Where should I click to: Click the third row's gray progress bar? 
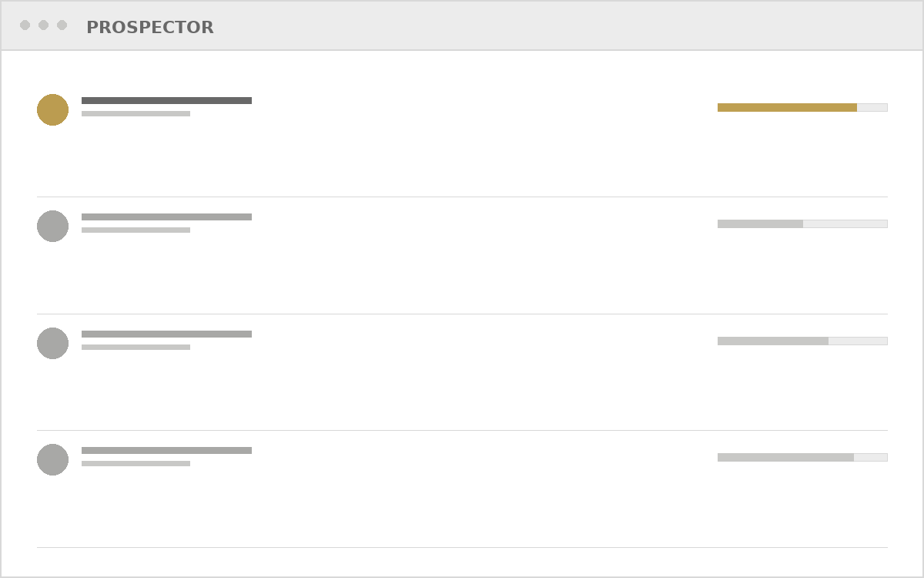click(x=802, y=341)
